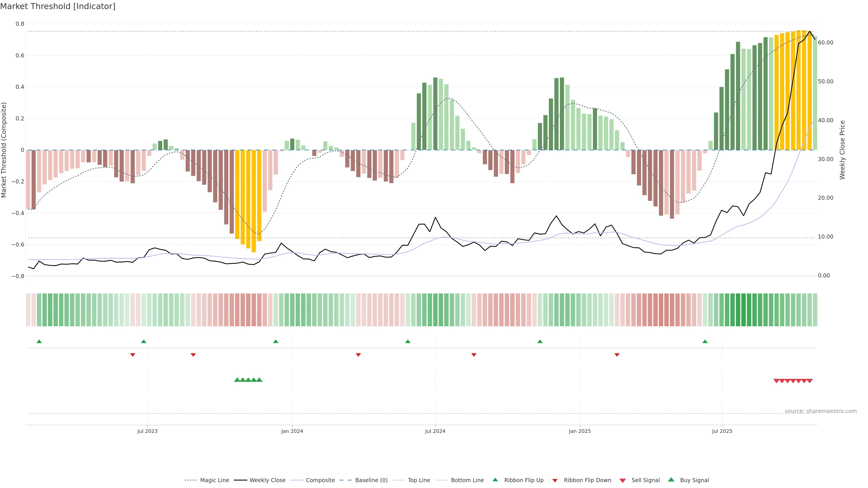Viewport: 868px width, 488px height.
Task: Click Sell Signal legend icon
Action: coord(622,481)
